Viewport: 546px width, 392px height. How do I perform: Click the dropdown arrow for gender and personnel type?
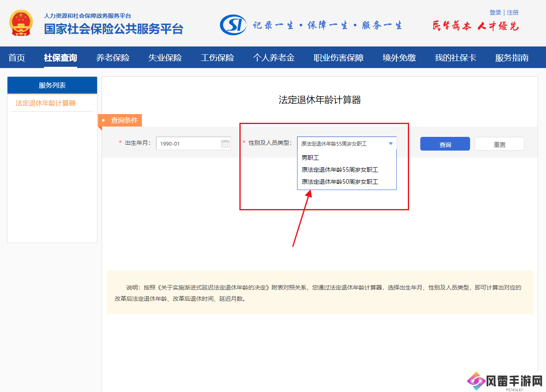390,144
